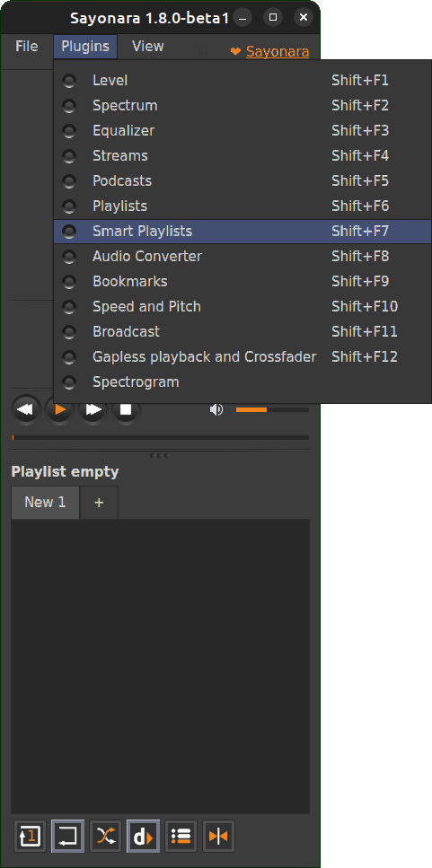This screenshot has width=432, height=868.
Task: Open the View menu
Action: coord(148,46)
